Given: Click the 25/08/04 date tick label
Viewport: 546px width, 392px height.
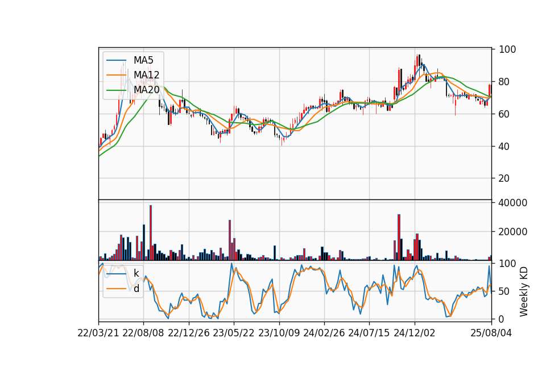Looking at the screenshot, I should tap(491, 333).
